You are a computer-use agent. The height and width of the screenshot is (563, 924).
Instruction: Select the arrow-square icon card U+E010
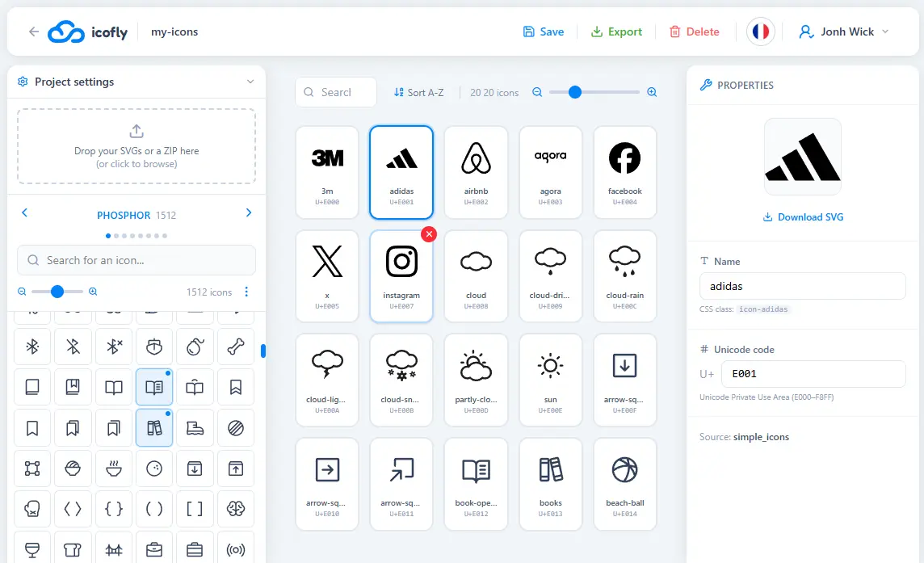[327, 484]
